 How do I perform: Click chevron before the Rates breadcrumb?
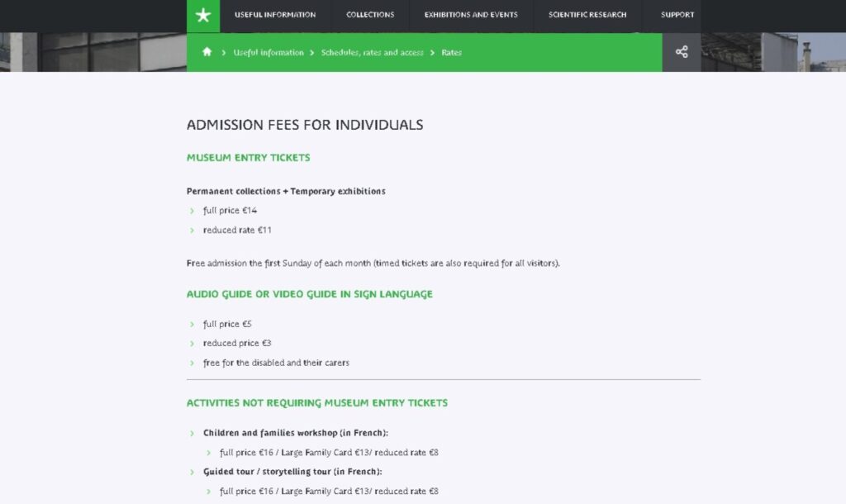click(432, 52)
